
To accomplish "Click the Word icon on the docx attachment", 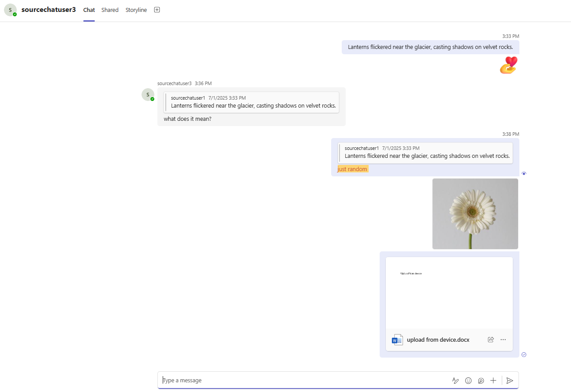I will tap(397, 340).
